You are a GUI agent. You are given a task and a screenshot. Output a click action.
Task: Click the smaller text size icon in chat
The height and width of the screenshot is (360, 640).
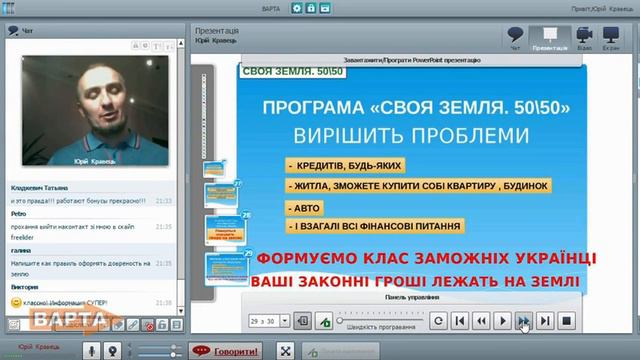coord(169,46)
